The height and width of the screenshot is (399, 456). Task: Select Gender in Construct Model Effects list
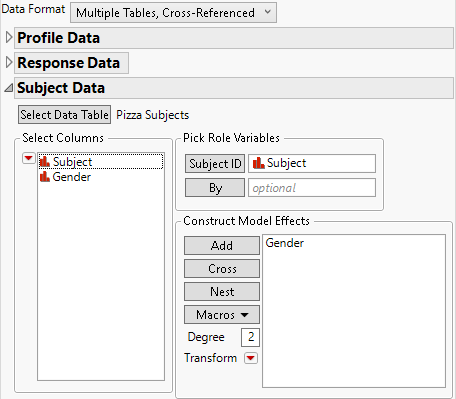point(285,243)
